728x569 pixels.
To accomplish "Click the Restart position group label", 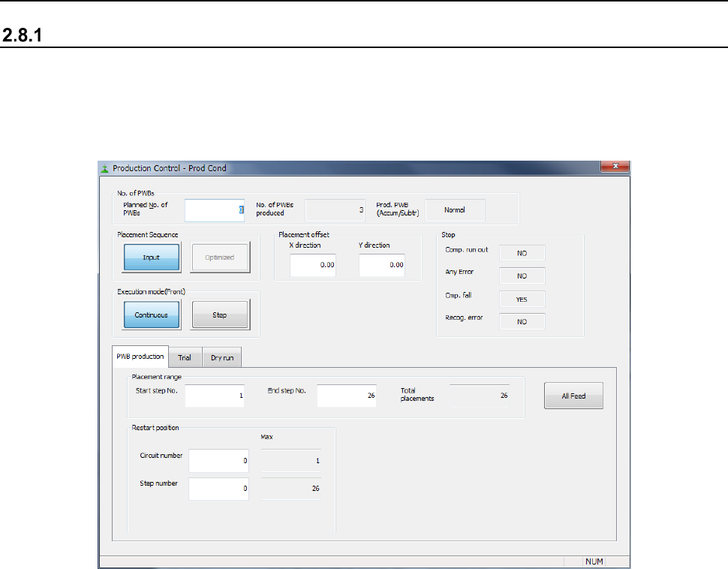I will click(155, 428).
